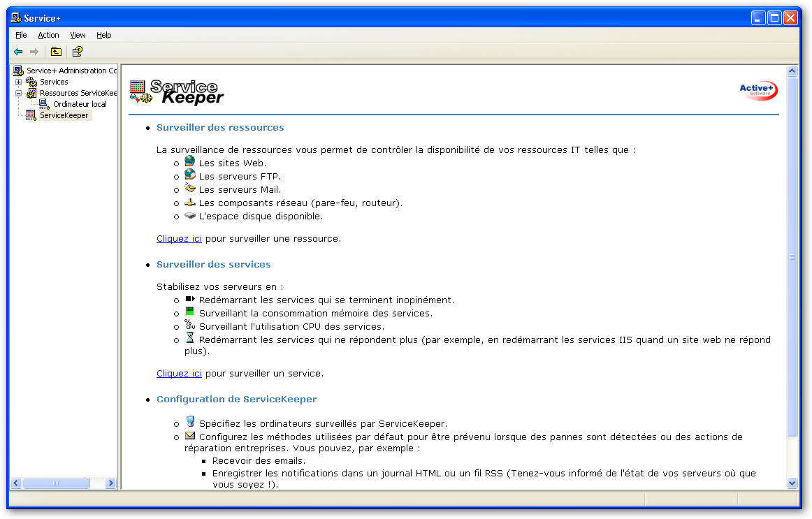
Task: Click the ServiceKeeper tree node icon
Action: pos(31,115)
